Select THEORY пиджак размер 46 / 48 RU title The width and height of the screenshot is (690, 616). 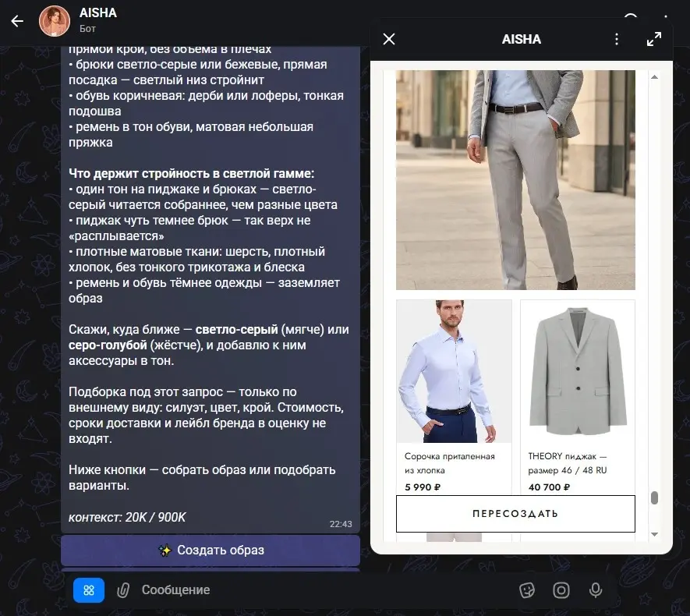568,463
